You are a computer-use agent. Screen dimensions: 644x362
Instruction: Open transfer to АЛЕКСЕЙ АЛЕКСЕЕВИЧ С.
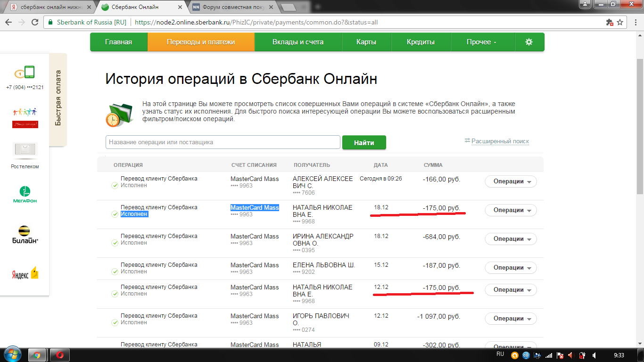click(322, 182)
